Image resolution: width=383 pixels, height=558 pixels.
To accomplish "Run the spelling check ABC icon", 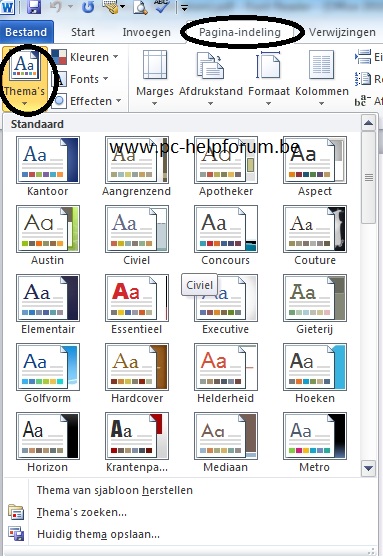I will pos(162,6).
